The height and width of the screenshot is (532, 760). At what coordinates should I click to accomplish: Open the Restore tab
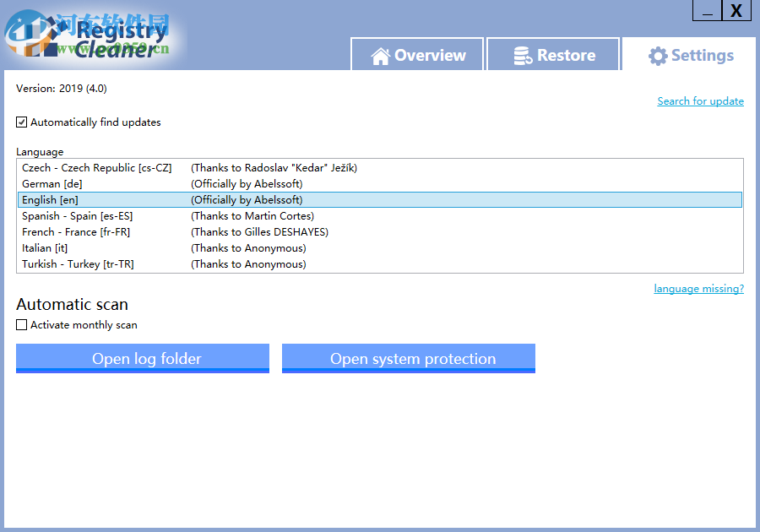[x=553, y=54]
